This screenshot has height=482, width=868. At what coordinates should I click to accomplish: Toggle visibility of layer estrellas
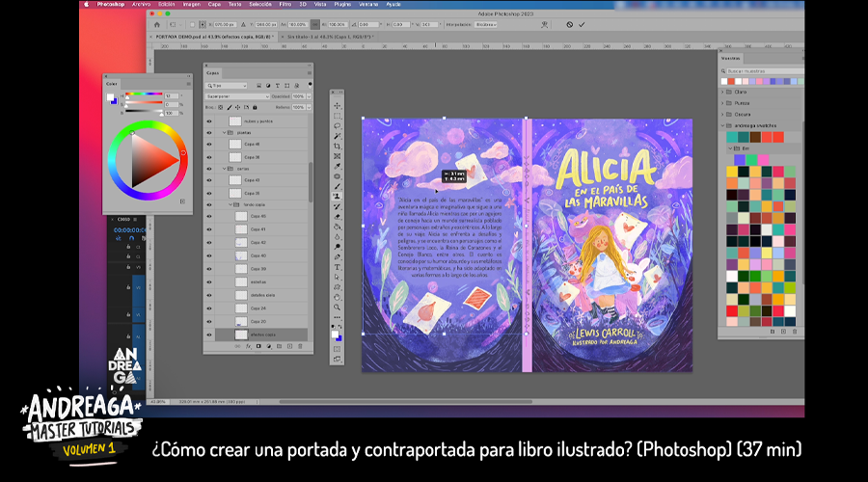[x=208, y=281]
